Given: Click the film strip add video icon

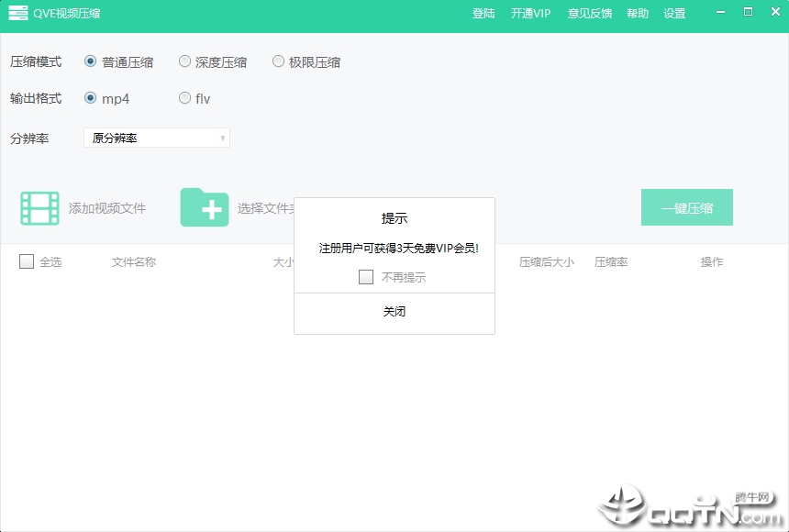Looking at the screenshot, I should pos(39,208).
